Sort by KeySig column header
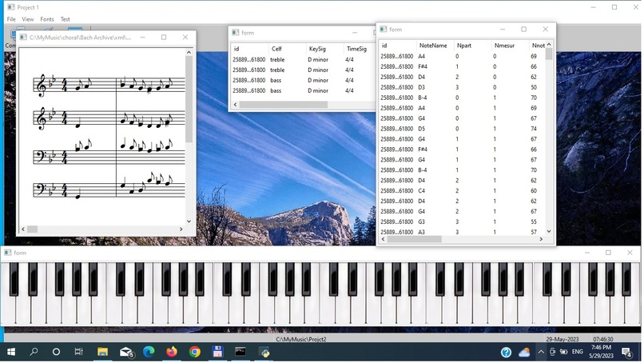644x363 pixels. tap(317, 49)
